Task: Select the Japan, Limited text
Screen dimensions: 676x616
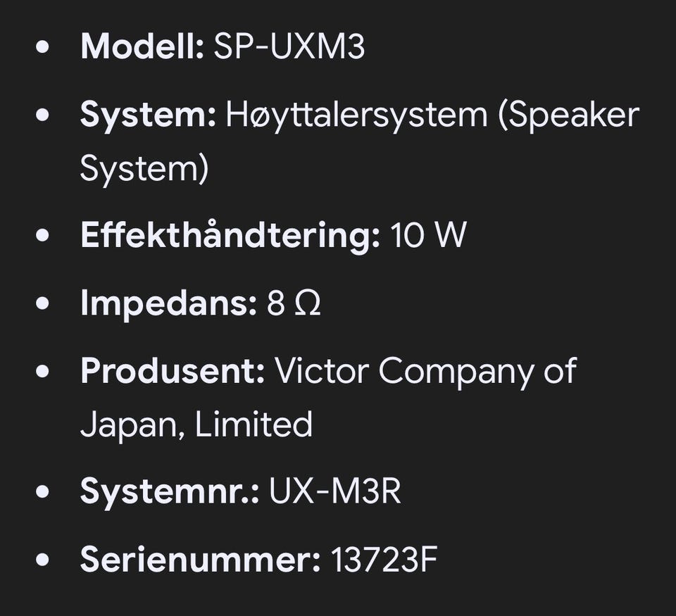Action: click(196, 425)
